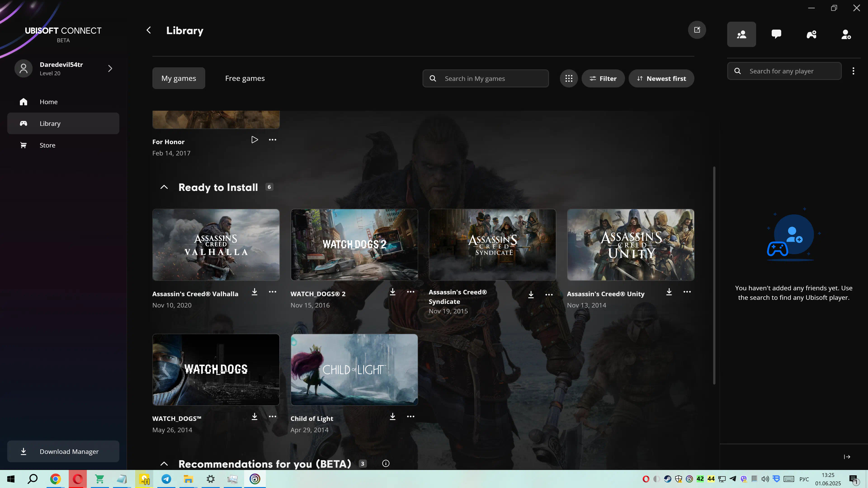Download Child of Light

click(x=393, y=417)
